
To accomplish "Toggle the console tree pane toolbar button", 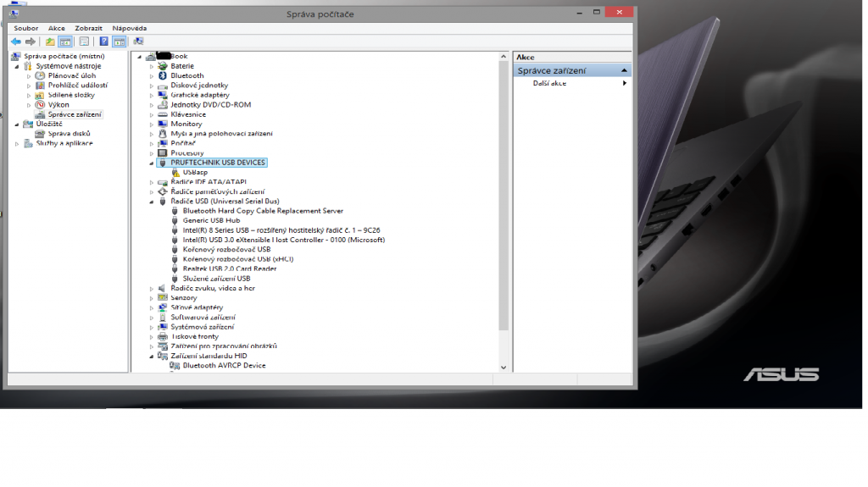I will point(65,42).
